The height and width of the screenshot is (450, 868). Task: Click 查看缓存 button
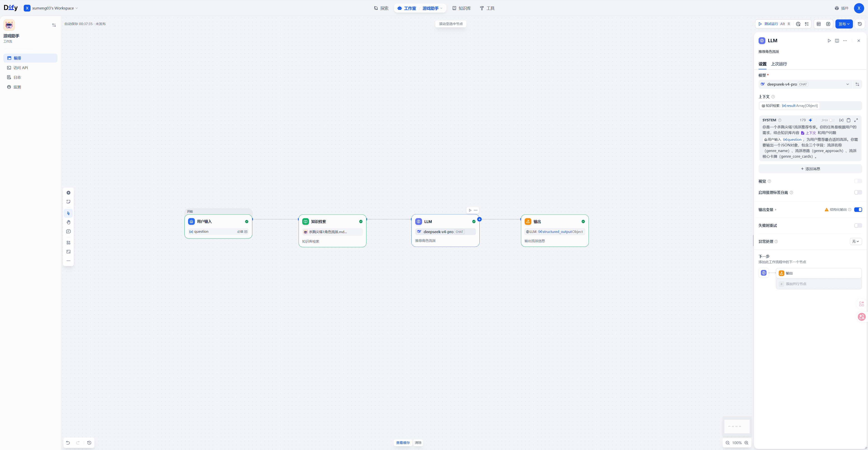[x=403, y=443]
